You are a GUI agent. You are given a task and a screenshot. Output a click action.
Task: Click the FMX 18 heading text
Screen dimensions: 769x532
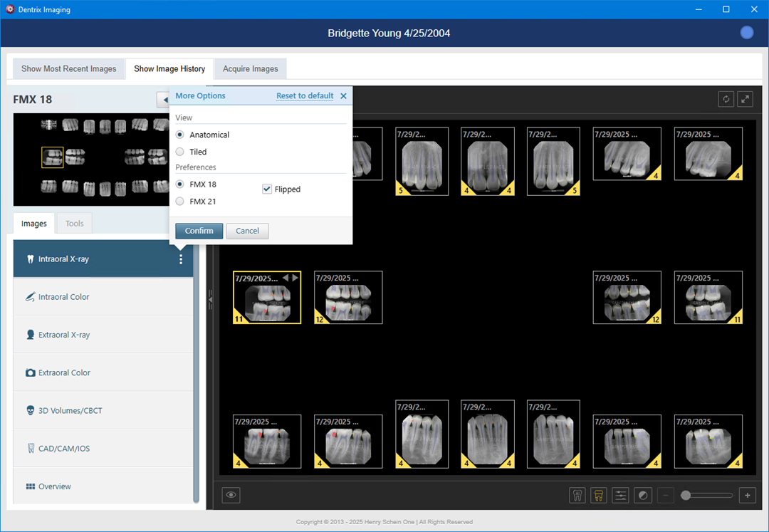tap(32, 100)
